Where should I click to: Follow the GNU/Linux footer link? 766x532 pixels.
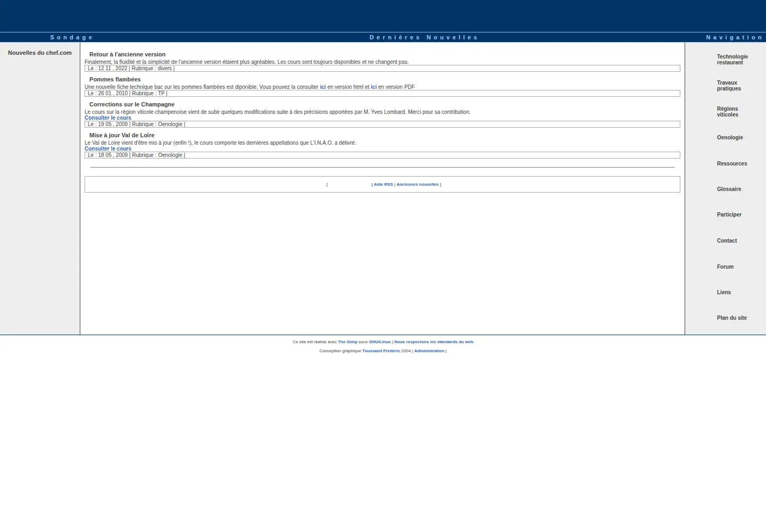pyautogui.click(x=380, y=342)
